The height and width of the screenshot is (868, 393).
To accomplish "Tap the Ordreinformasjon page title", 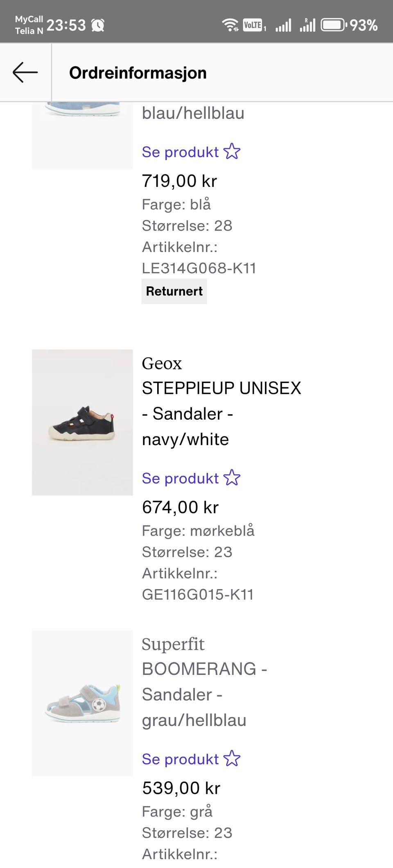I will [x=138, y=73].
